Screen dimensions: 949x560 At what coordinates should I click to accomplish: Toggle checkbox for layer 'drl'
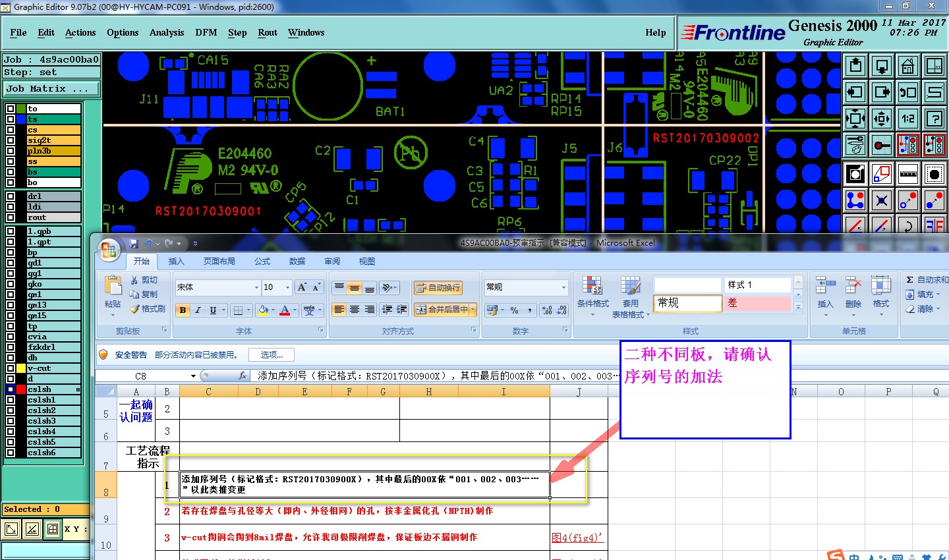(11, 196)
